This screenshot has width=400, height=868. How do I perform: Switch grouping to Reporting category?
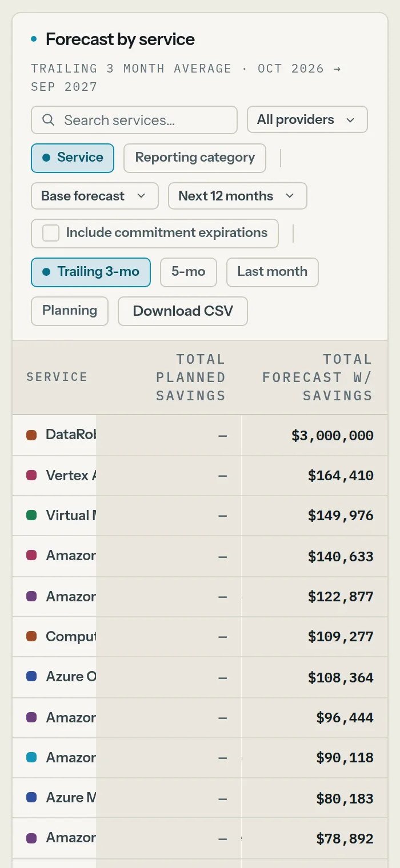195,158
